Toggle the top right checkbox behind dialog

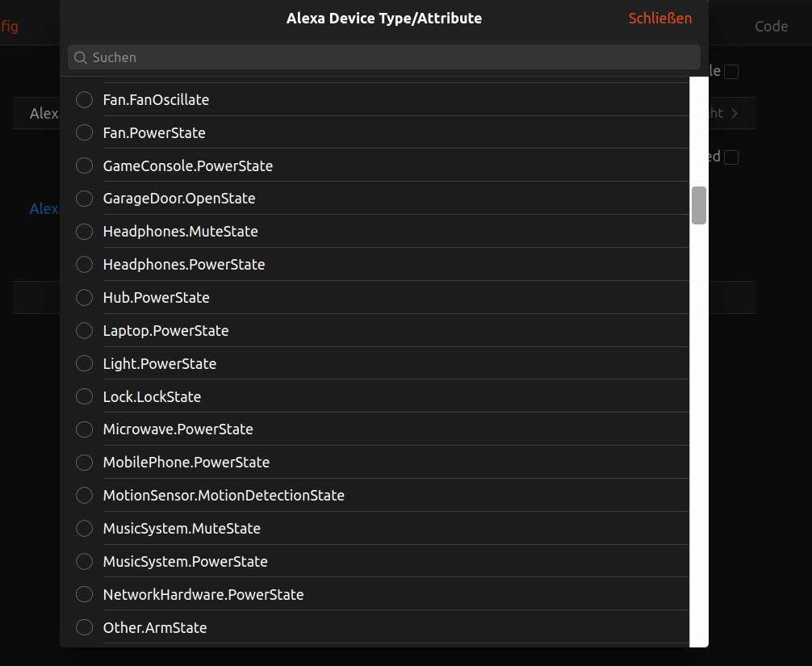coord(731,72)
